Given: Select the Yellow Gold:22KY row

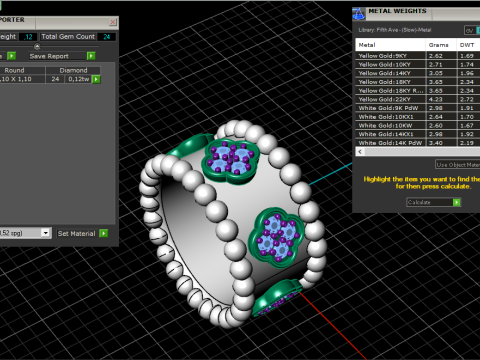Looking at the screenshot, I should point(418,99).
